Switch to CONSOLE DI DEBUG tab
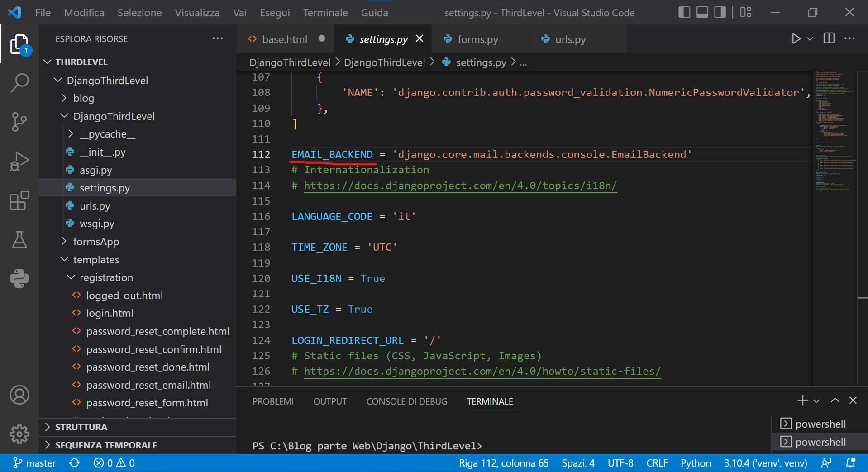 click(406, 401)
